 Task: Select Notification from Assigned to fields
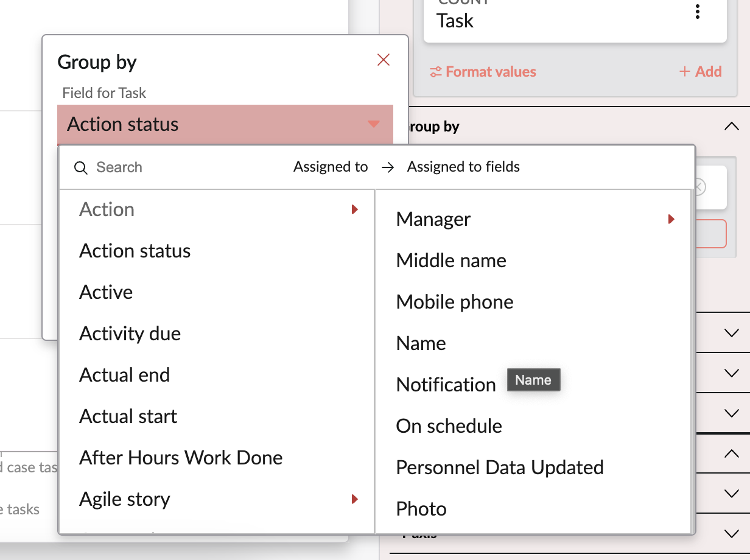(x=446, y=384)
